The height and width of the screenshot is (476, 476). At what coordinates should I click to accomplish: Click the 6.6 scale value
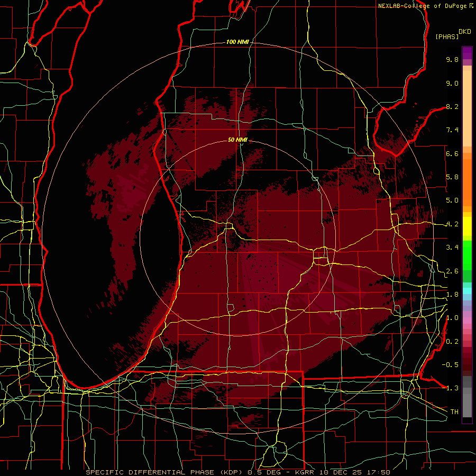coord(452,153)
